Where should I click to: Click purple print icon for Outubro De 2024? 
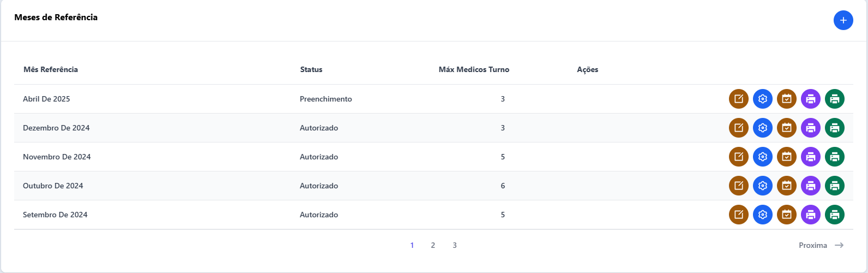pos(811,186)
